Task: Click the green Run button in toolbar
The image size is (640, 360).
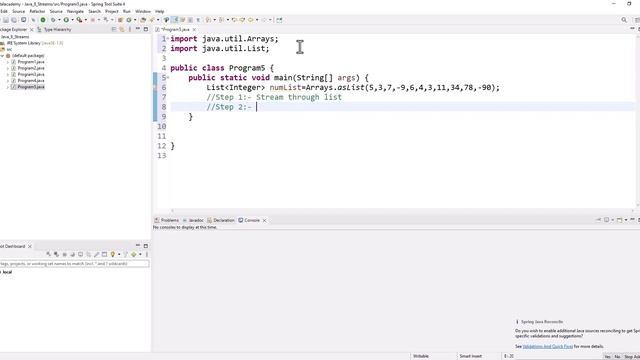Action: (x=66, y=20)
